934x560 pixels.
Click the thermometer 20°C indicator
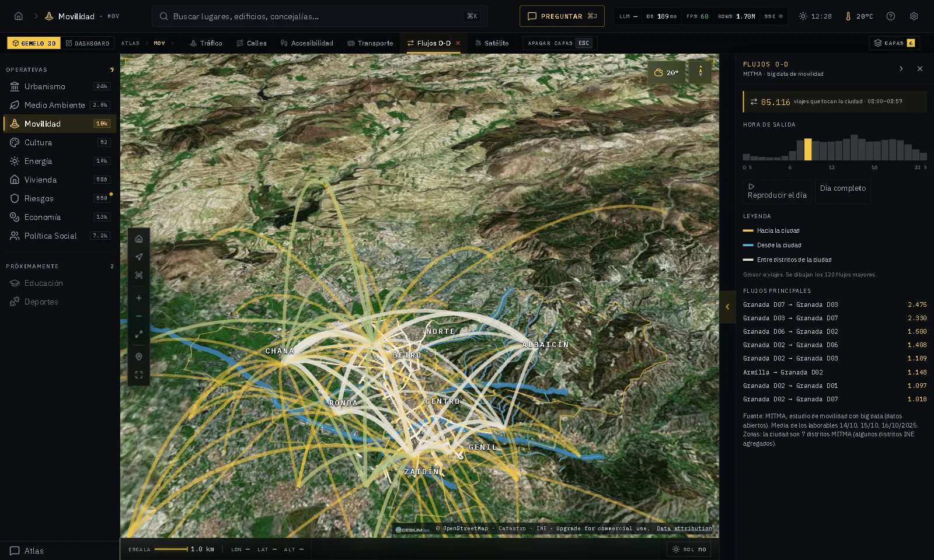pyautogui.click(x=859, y=16)
